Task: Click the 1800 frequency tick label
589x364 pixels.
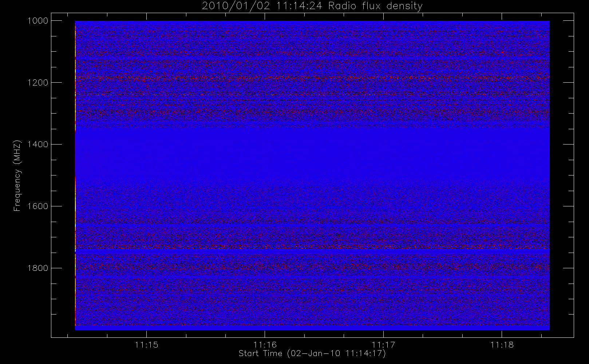Action: tap(38, 268)
